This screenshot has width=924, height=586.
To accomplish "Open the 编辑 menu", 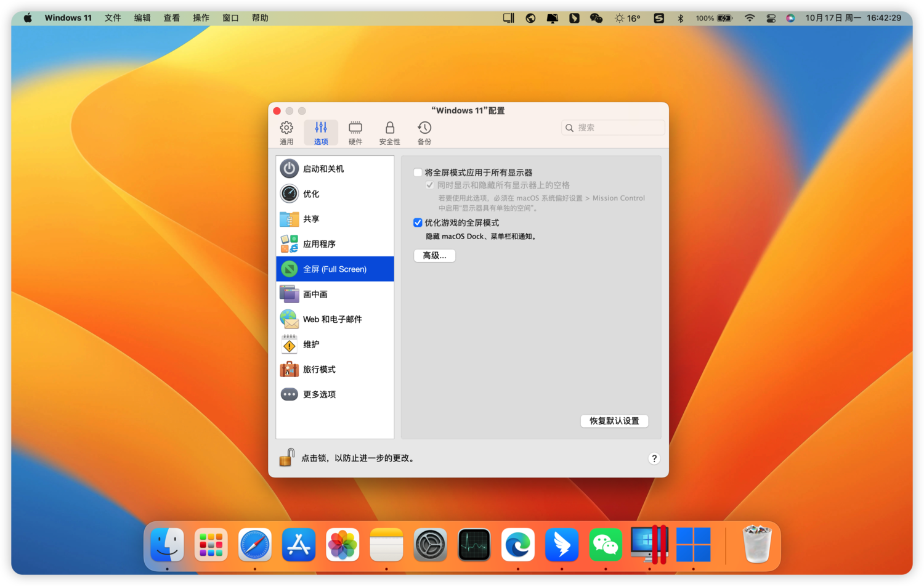I will 142,18.
